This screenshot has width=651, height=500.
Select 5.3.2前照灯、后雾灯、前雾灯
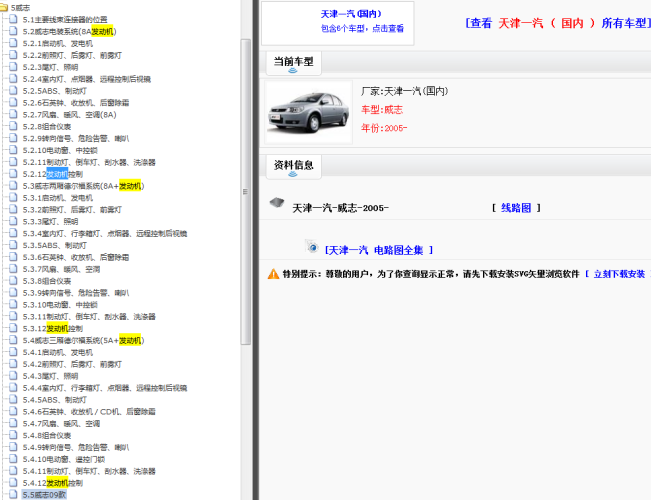click(x=72, y=210)
